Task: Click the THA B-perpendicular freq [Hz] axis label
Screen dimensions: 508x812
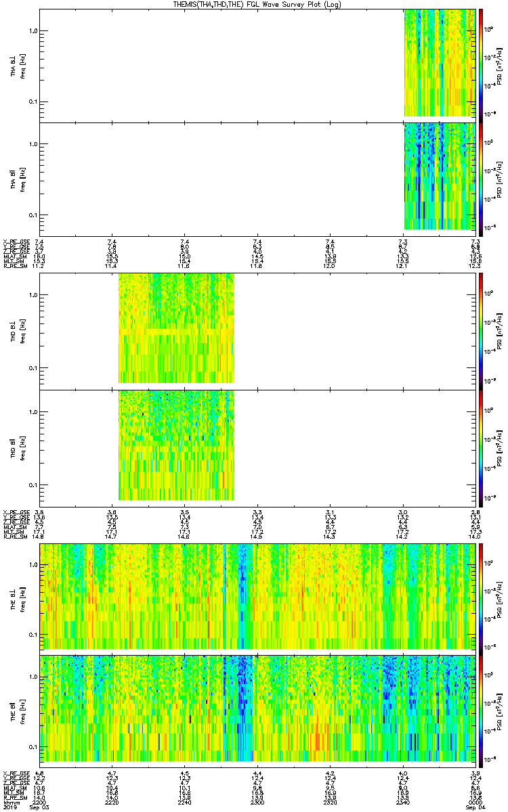Action: (24, 65)
